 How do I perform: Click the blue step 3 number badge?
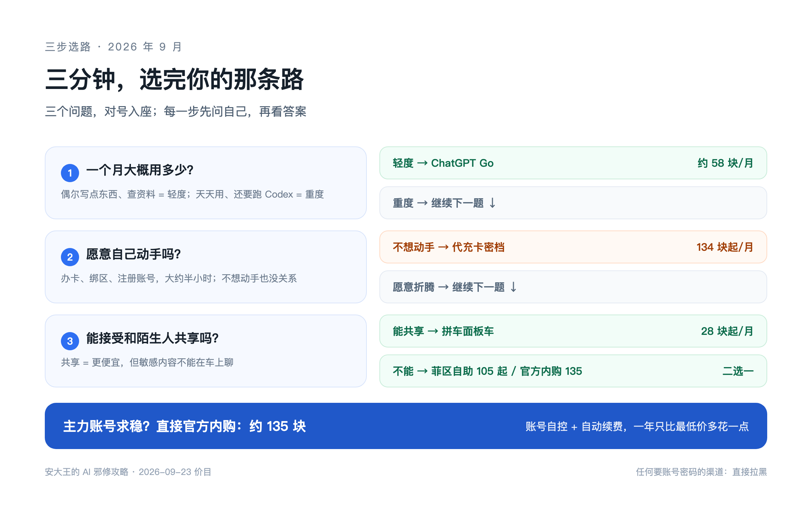pyautogui.click(x=70, y=341)
